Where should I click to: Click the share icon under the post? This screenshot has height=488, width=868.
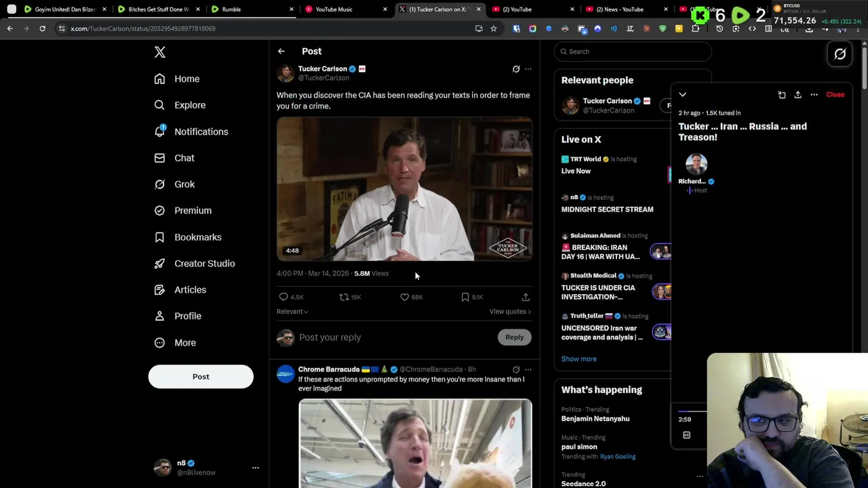tap(526, 297)
